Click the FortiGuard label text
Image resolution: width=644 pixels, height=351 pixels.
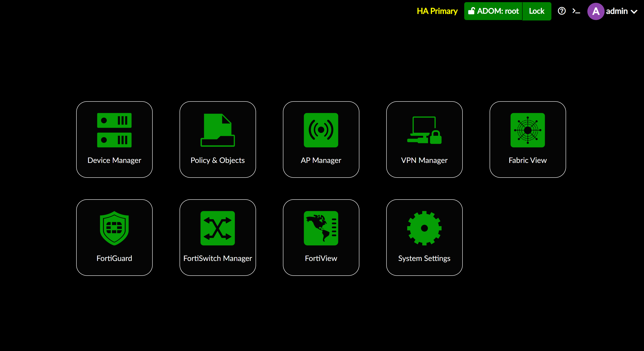(114, 258)
